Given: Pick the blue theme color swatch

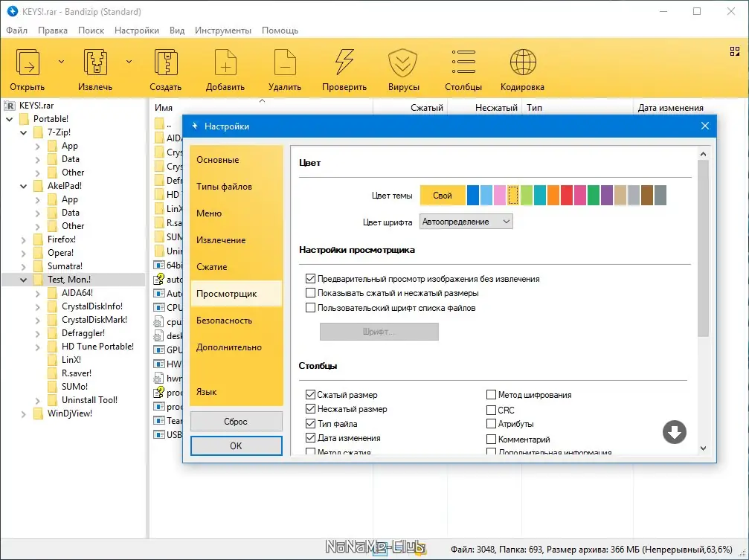Looking at the screenshot, I should (473, 196).
